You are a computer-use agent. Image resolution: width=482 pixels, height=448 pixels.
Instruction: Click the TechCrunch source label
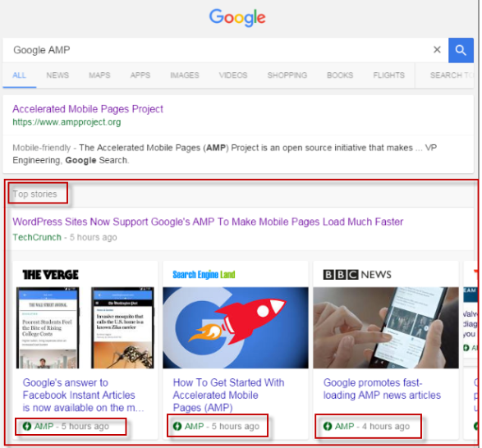pos(37,237)
